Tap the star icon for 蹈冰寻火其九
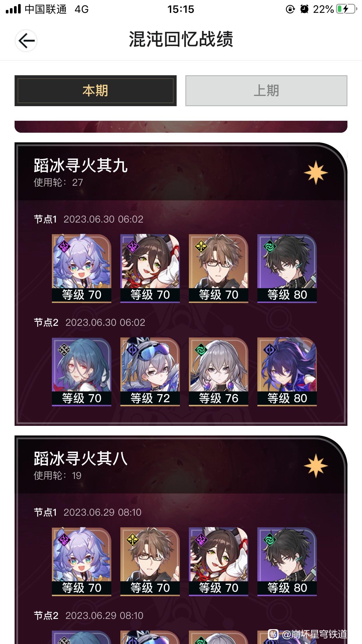The height and width of the screenshot is (644, 362). 316,173
